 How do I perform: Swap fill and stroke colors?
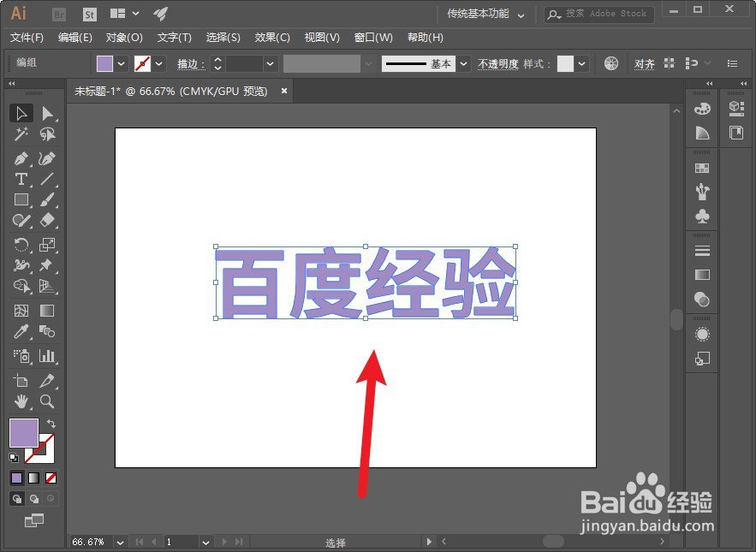[x=51, y=423]
